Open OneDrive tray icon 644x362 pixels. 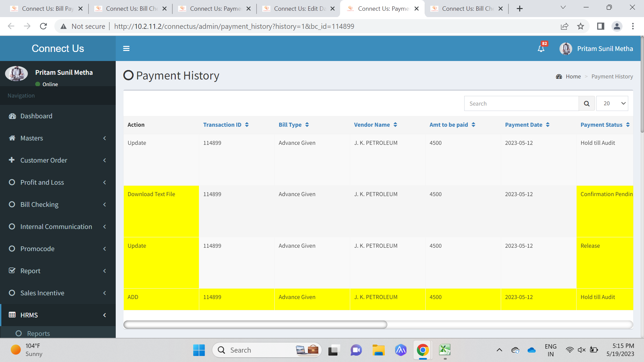pyautogui.click(x=532, y=350)
